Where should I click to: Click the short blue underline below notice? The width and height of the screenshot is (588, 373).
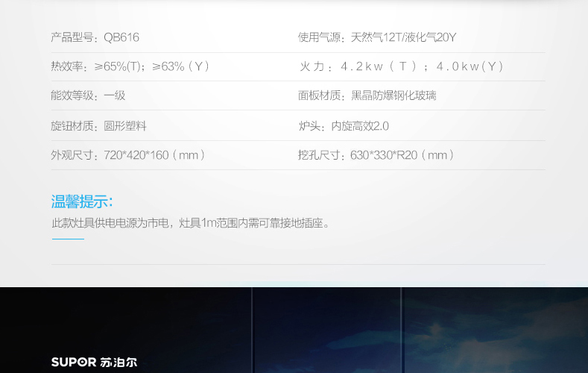(x=68, y=239)
